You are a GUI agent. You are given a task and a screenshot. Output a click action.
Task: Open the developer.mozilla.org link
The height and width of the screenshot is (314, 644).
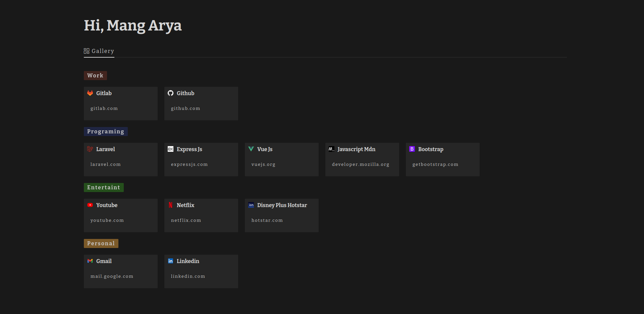tap(361, 165)
